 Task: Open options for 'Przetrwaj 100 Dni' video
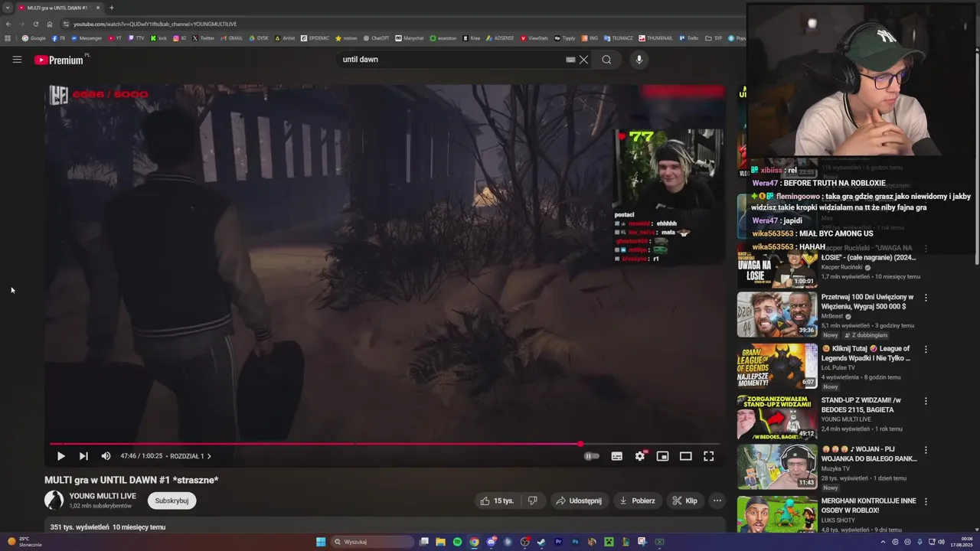[926, 298]
